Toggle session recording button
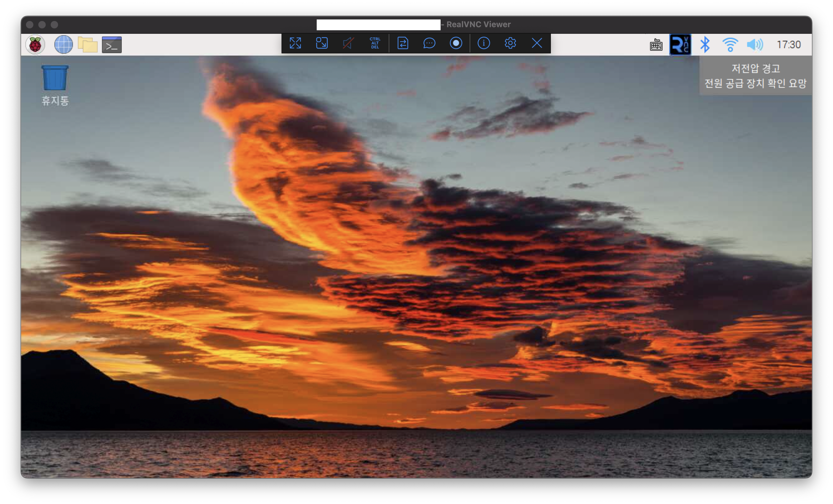 [x=456, y=43]
